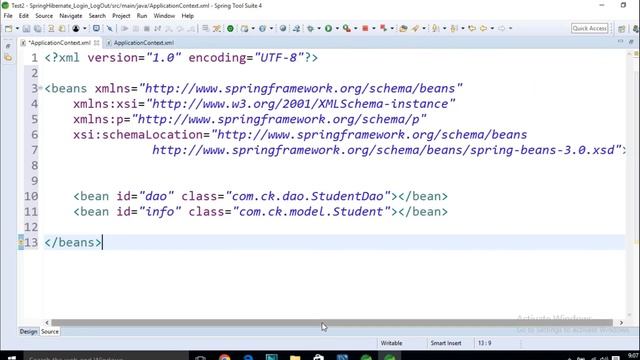
Task: Click the External Tools run icon
Action: click(347, 28)
